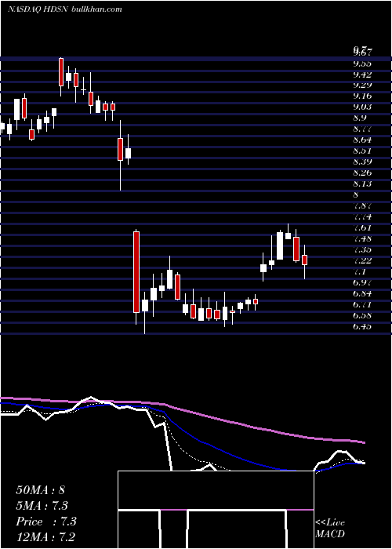The image size is (392, 549).
Task: Click the <<Live MACD label
Action: [x=330, y=529]
